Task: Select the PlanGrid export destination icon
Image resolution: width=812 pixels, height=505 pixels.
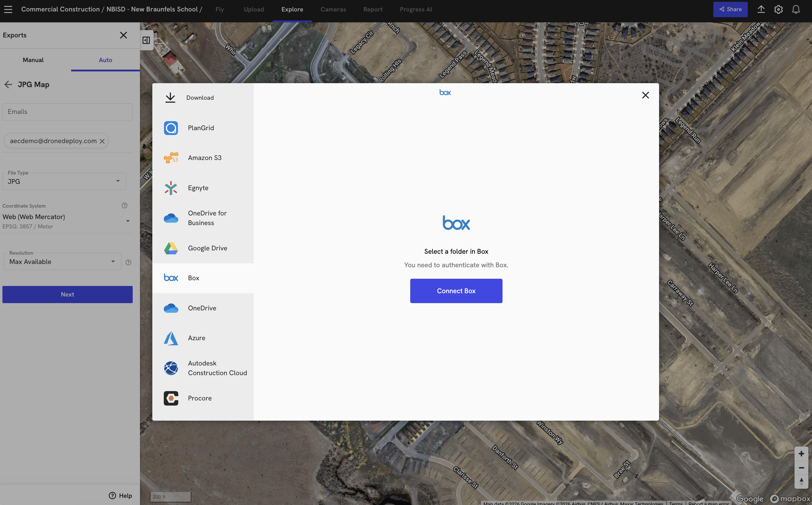Action: pyautogui.click(x=171, y=128)
